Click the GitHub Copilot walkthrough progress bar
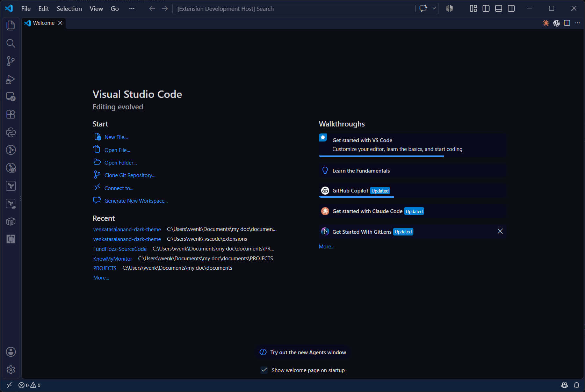585x392 pixels. [356, 197]
